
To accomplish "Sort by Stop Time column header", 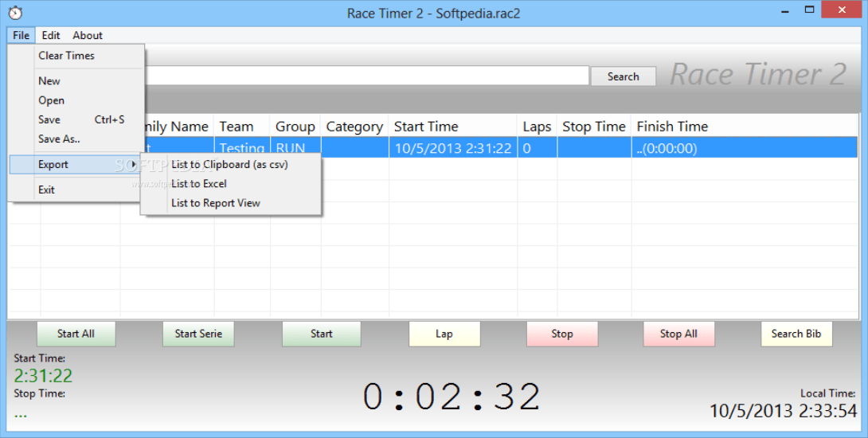I will pyautogui.click(x=594, y=127).
